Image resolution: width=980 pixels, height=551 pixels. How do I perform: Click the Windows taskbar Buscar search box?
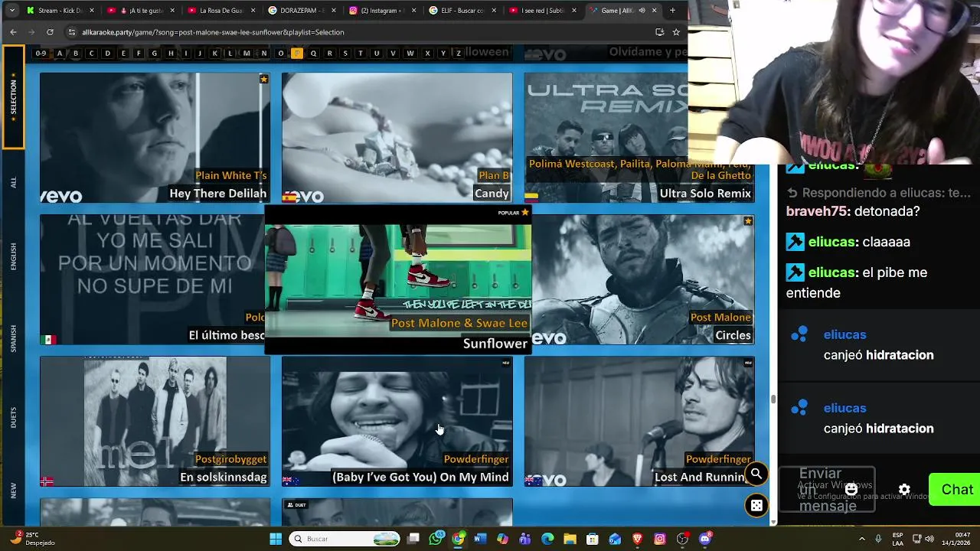[x=345, y=539]
